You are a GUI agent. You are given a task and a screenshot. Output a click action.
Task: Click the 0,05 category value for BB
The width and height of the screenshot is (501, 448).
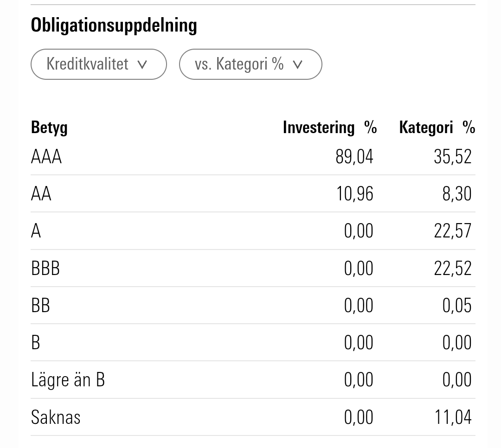coord(457,305)
